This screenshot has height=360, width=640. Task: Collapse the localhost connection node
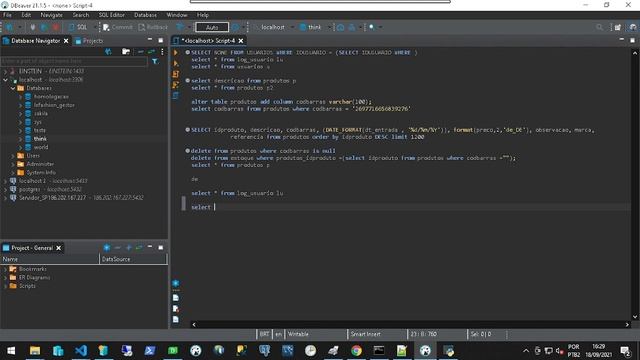pyautogui.click(x=5, y=80)
